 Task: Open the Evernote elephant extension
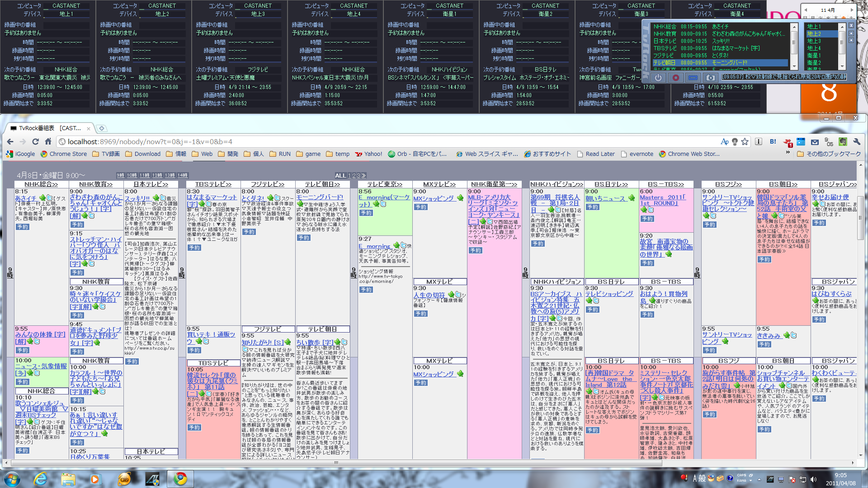click(843, 141)
